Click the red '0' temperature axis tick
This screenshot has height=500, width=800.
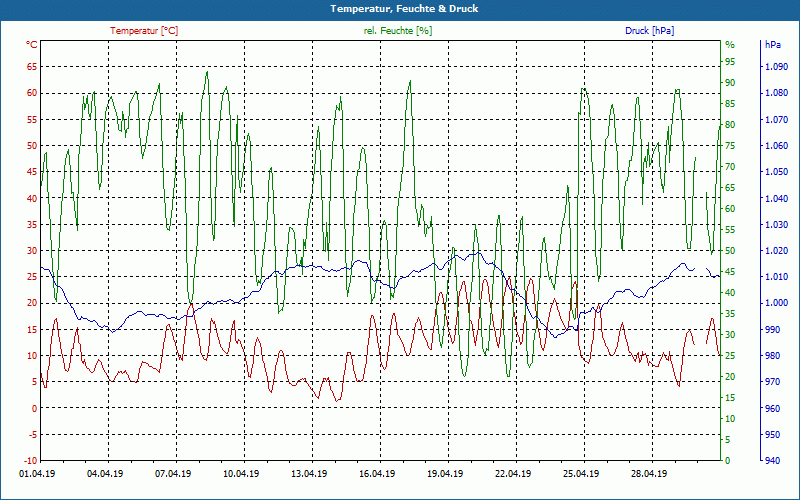(35, 408)
